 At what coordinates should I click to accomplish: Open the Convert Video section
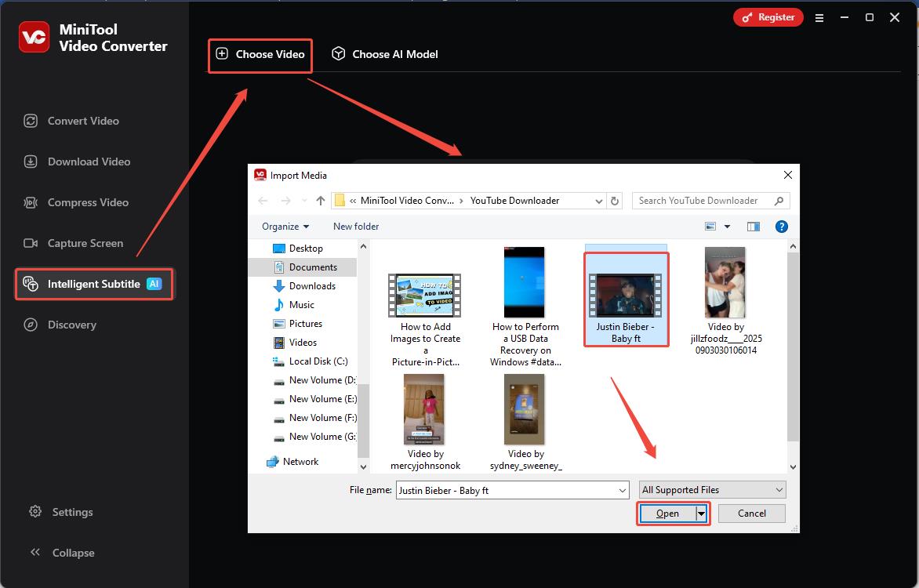click(x=82, y=121)
